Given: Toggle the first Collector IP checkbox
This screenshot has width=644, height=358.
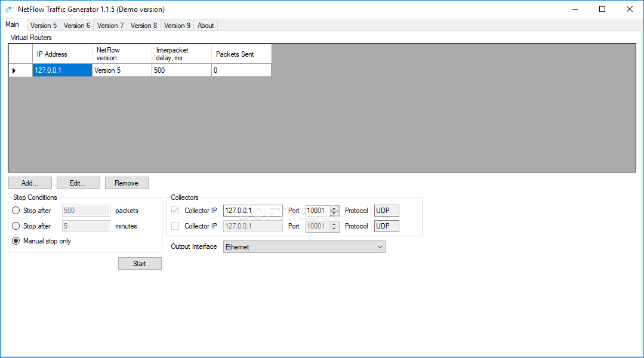Looking at the screenshot, I should click(x=175, y=211).
